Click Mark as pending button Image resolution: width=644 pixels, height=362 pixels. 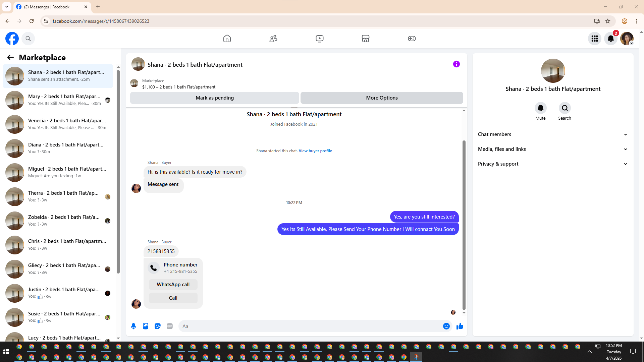[215, 98]
